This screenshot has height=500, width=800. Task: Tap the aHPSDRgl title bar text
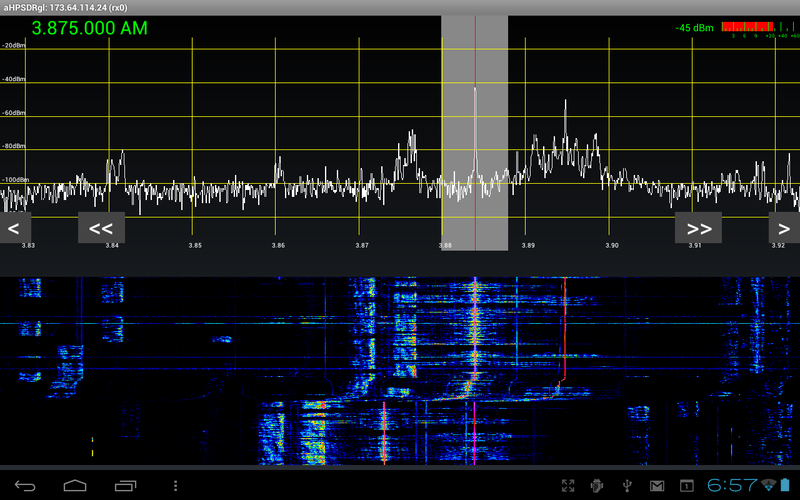click(x=65, y=8)
